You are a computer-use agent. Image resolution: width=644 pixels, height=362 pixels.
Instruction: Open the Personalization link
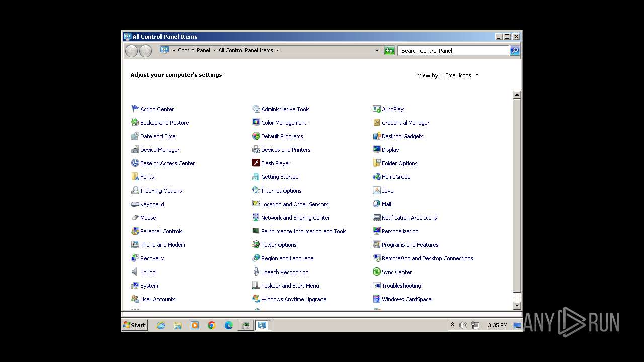pyautogui.click(x=400, y=231)
